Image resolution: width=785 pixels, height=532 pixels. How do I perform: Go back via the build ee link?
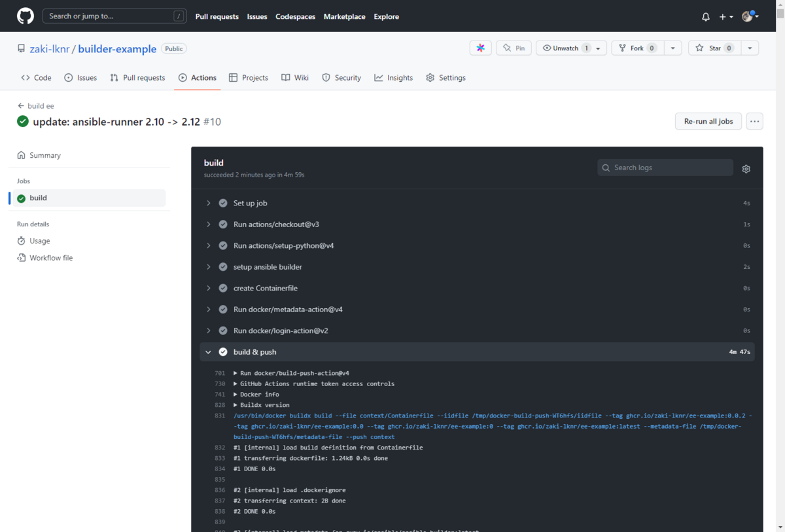35,105
